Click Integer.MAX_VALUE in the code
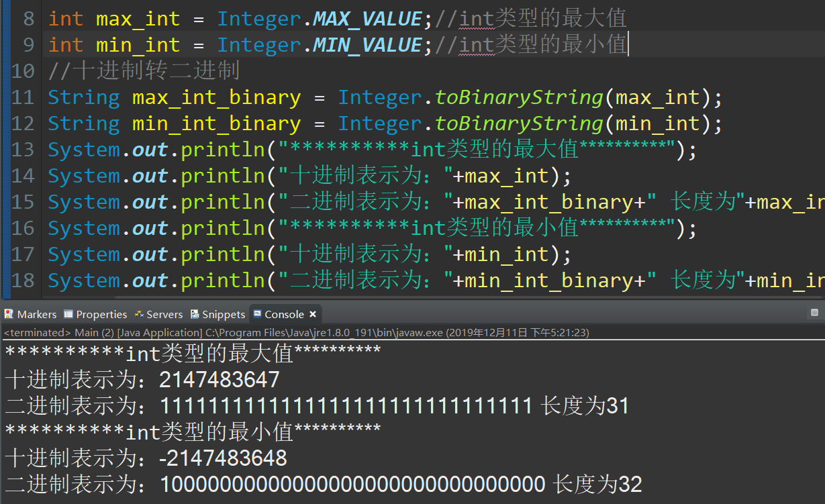This screenshot has height=504, width=825. [320, 19]
